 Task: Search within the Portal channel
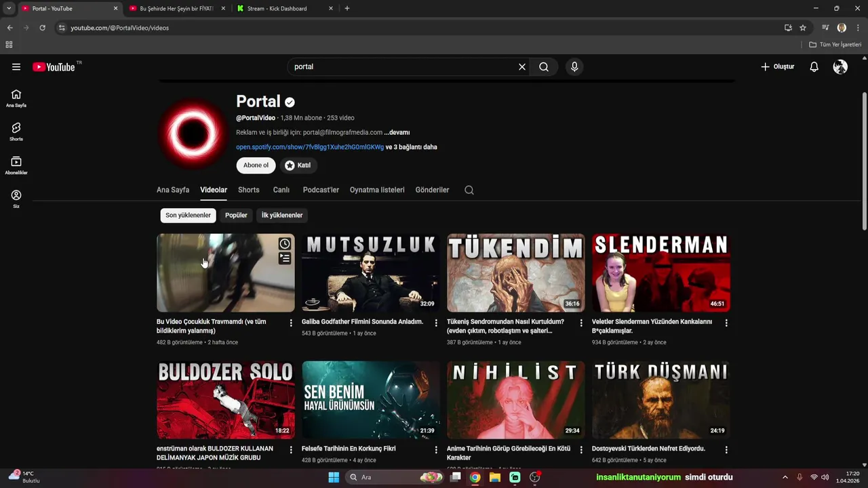click(x=469, y=190)
